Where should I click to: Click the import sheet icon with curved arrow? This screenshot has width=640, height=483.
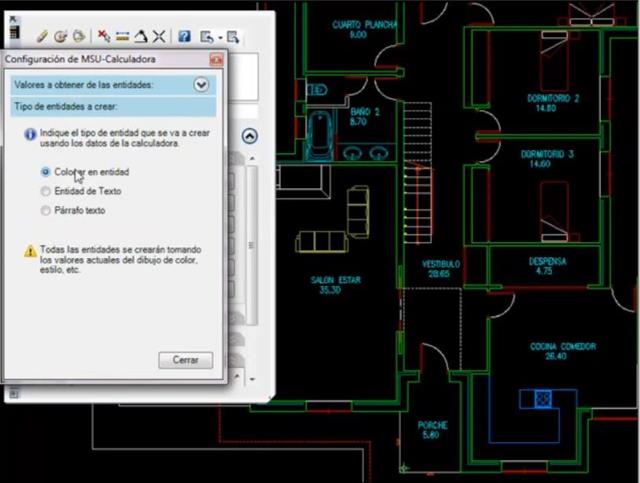(x=207, y=37)
